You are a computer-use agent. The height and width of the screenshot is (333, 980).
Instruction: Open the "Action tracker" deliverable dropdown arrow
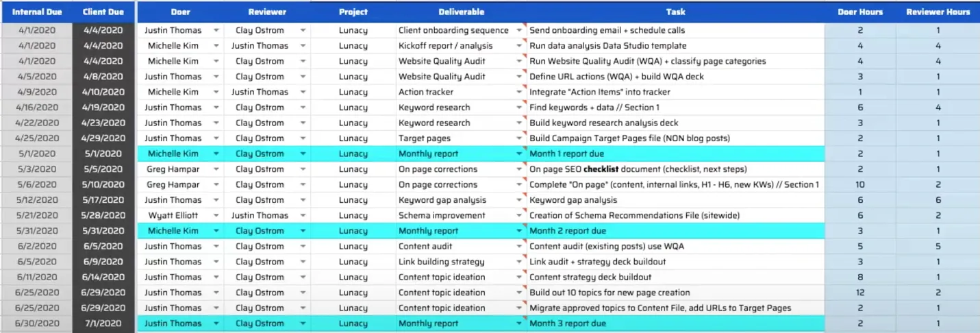point(519,92)
